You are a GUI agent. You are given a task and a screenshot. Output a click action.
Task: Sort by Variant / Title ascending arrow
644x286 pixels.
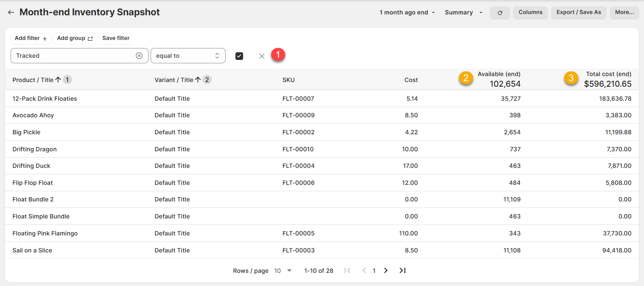198,80
